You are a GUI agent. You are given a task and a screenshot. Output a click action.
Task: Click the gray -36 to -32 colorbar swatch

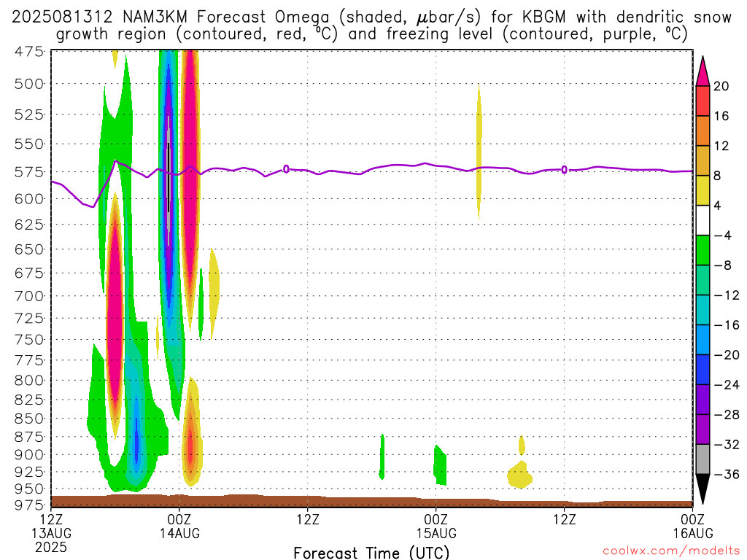[703, 459]
